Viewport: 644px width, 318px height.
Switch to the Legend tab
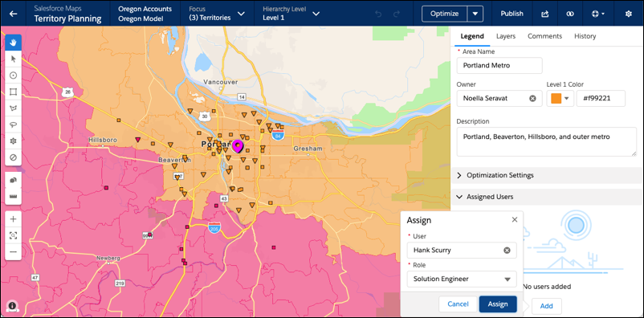(x=472, y=36)
